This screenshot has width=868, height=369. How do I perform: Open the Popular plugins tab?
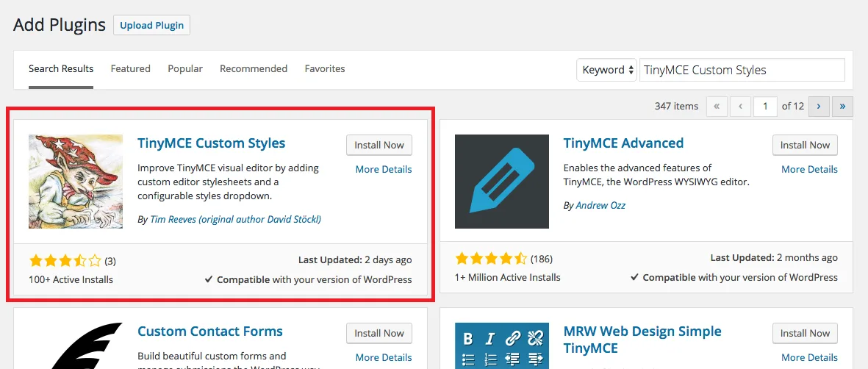coord(185,68)
